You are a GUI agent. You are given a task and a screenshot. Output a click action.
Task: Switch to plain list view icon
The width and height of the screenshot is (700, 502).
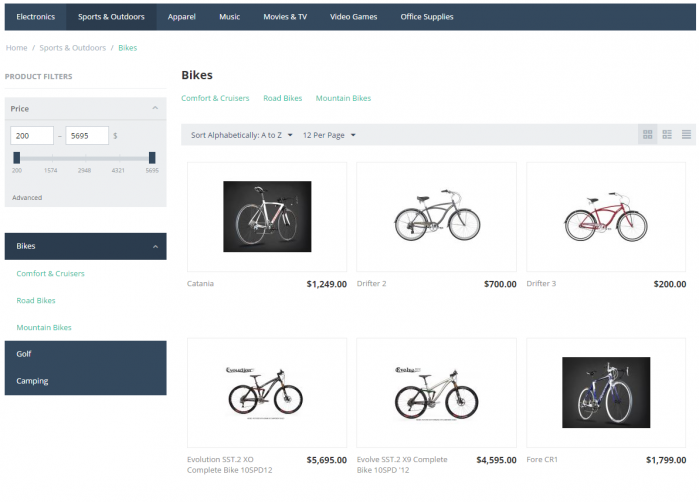tap(686, 134)
